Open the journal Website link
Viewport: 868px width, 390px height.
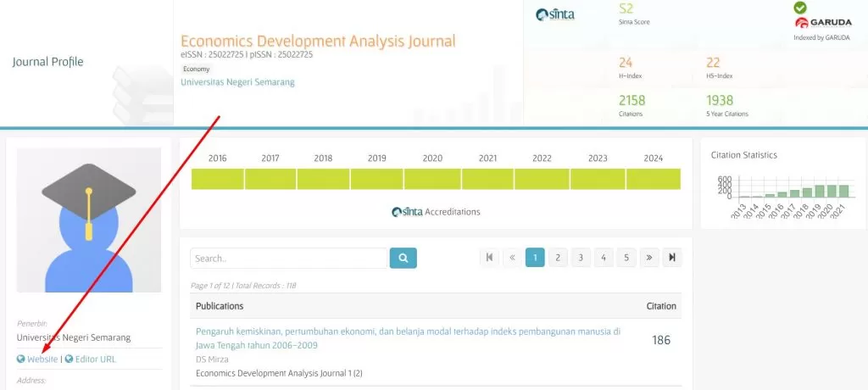[x=42, y=359]
